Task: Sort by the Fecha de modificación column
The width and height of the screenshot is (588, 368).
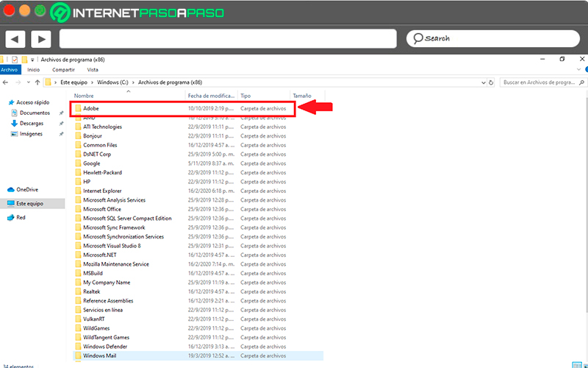Action: [212, 96]
